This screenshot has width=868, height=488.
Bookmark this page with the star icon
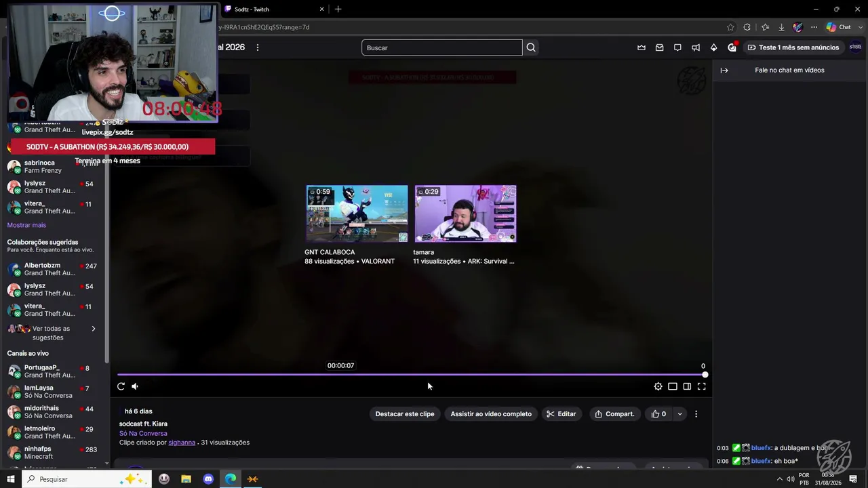pos(730,27)
